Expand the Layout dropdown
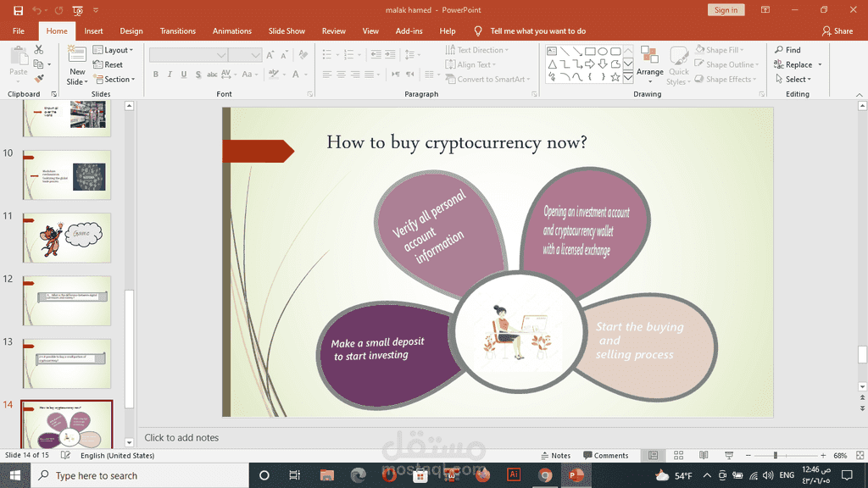This screenshot has height=488, width=868. click(x=114, y=50)
